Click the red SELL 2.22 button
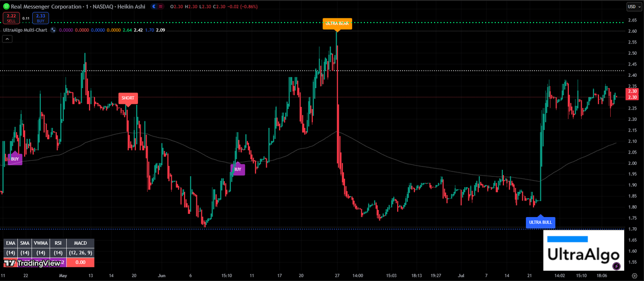Image resolution: width=644 pixels, height=281 pixels. pyautogui.click(x=11, y=18)
